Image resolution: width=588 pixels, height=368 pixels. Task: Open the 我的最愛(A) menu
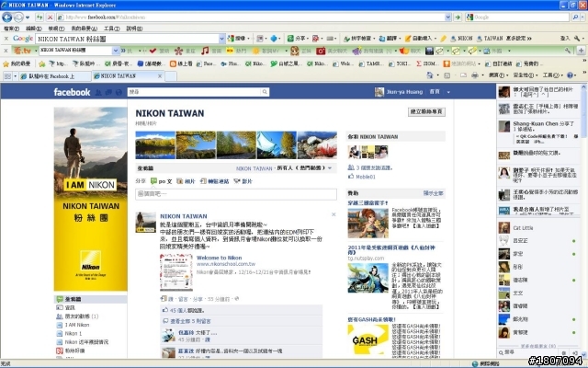tap(84, 29)
